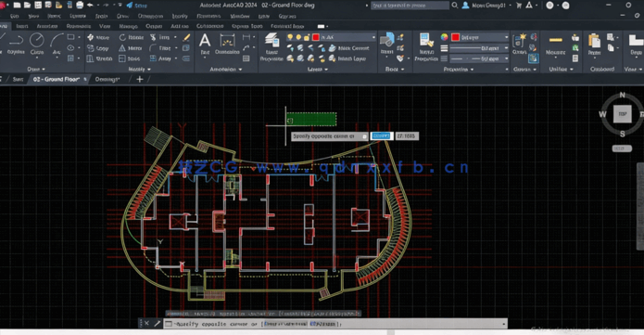Switch to the Insert ribbon tab
Screen dimensions: 644x335
(22, 26)
